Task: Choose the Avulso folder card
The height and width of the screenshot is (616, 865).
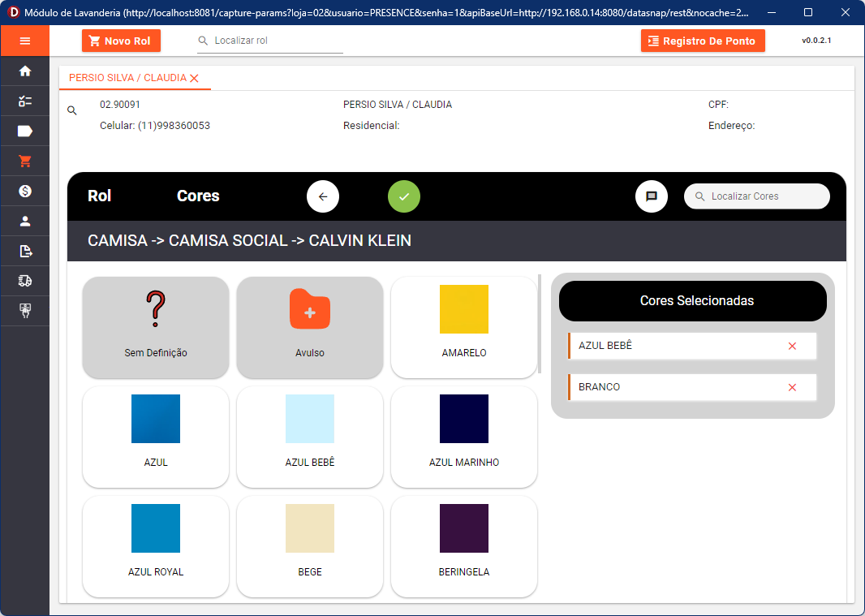Action: tap(310, 327)
